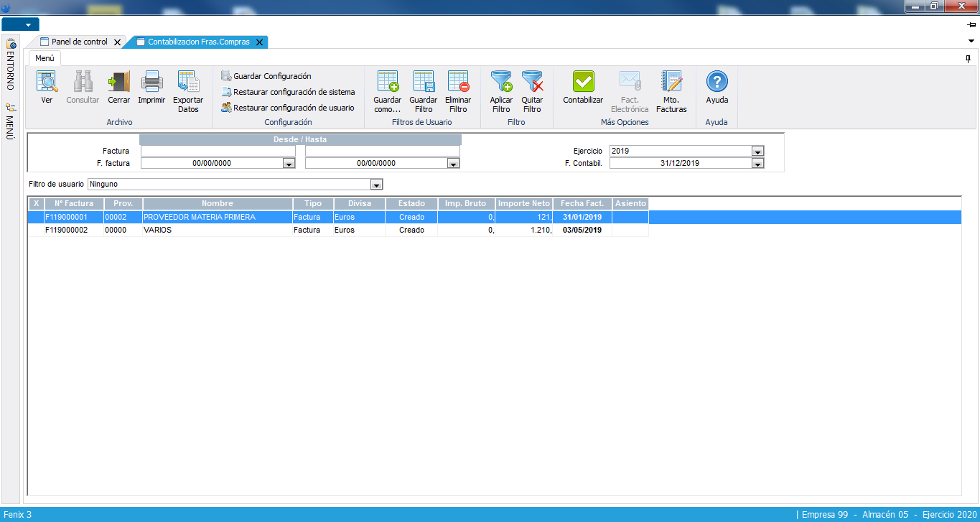Open Mto. Facturas tool
This screenshot has height=522, width=980.
671,82
